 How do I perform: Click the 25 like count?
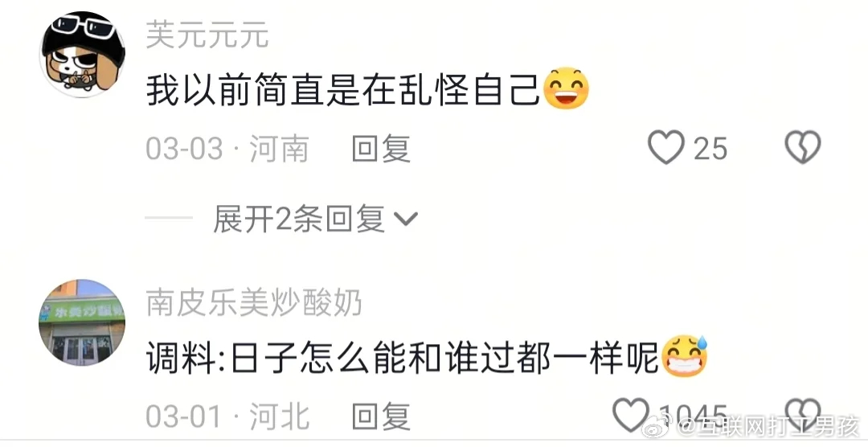click(x=710, y=149)
